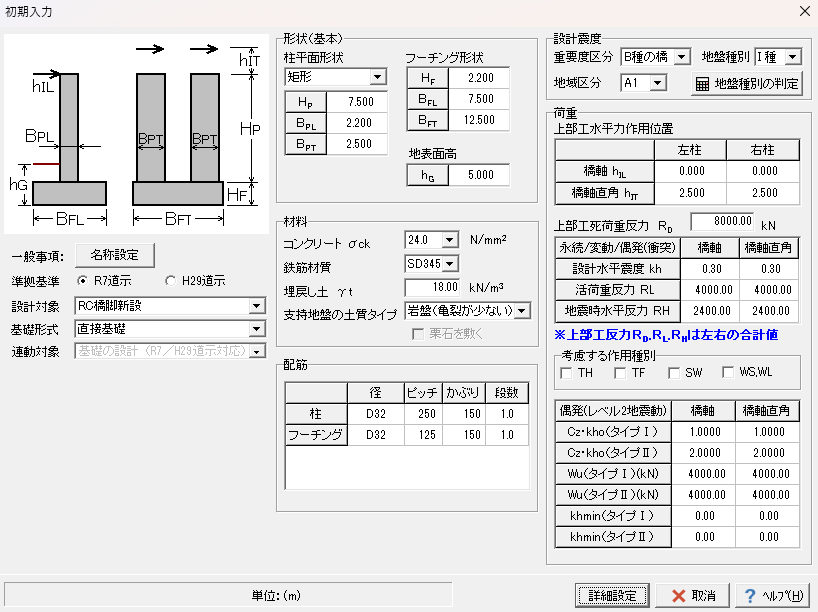Click the BFT value 12.500 field

point(479,120)
